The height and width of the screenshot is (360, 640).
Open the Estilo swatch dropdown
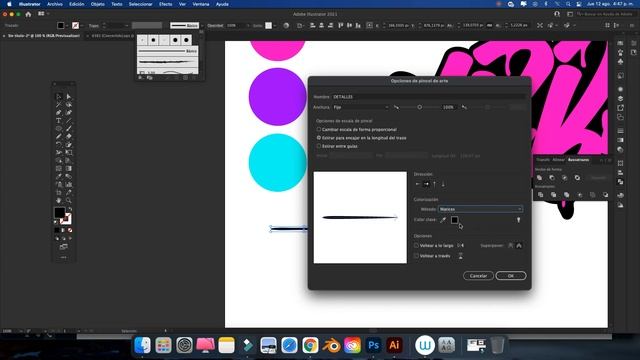pos(275,25)
